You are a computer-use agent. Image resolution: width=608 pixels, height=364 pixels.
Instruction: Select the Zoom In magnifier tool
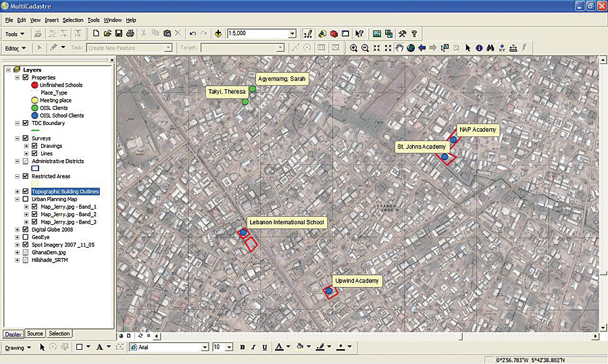[x=353, y=48]
